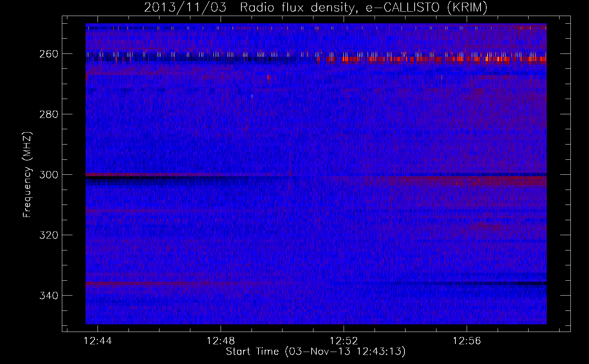This screenshot has width=589, height=364.
Task: Click the plot title "2013/11/03 Radio flux density, e-CALLISTO (KRIM)"
Action: click(316, 7)
